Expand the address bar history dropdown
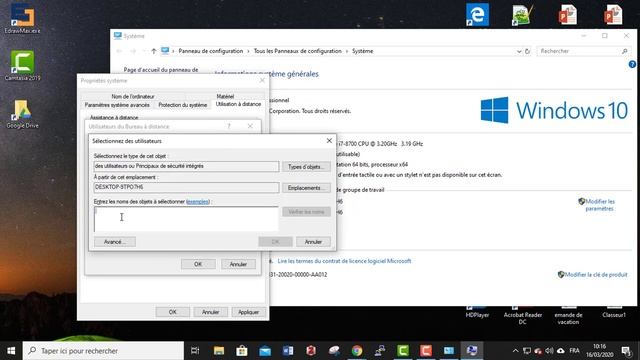Image resolution: width=640 pixels, height=360 pixels. [x=519, y=51]
